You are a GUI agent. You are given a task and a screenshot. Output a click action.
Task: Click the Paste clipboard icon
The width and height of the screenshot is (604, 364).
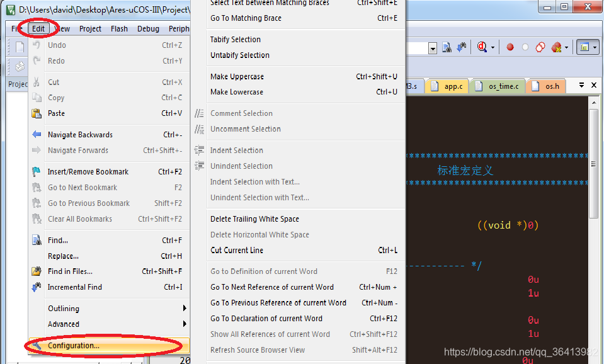[37, 113]
